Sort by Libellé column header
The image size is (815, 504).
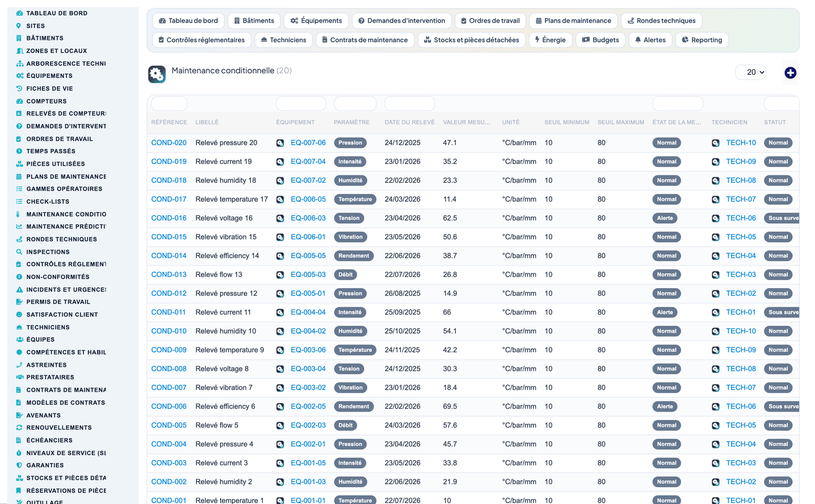click(x=207, y=122)
